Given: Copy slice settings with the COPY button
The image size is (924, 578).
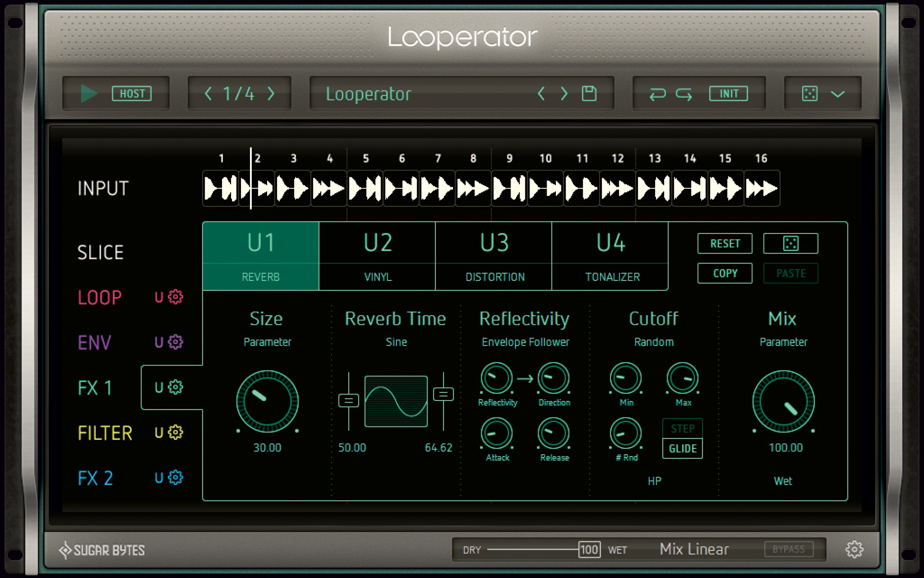Looking at the screenshot, I should (x=725, y=274).
